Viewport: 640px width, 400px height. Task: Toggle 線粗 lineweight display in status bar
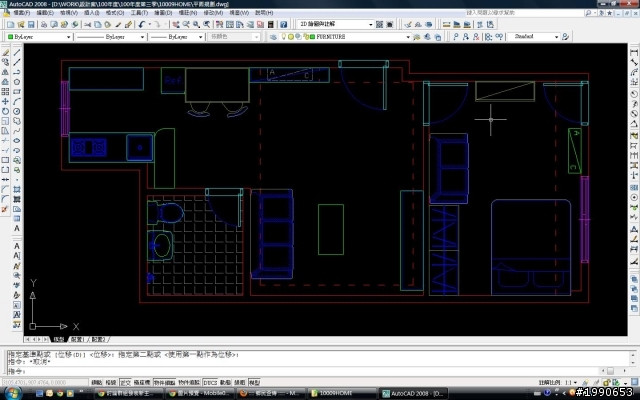(x=240, y=382)
